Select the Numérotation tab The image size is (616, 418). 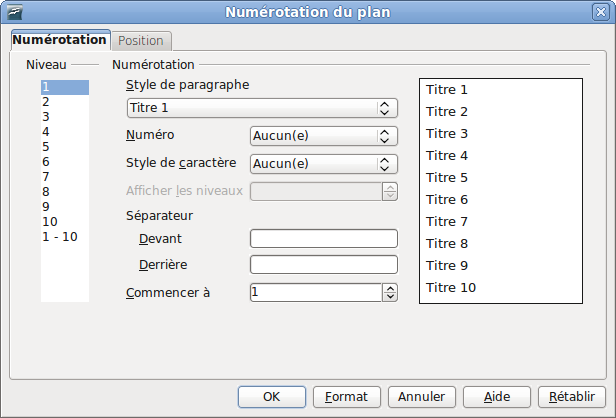[x=59, y=40]
